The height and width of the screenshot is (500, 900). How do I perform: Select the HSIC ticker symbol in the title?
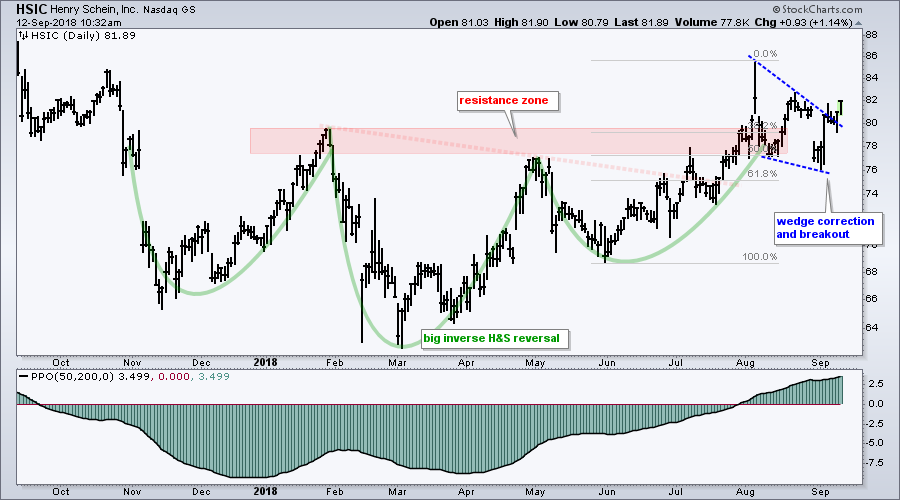(32, 10)
